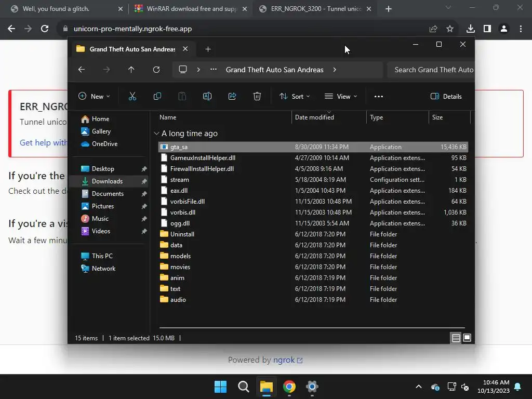
Task: Open the ngrok link in page footer
Action: (x=287, y=360)
